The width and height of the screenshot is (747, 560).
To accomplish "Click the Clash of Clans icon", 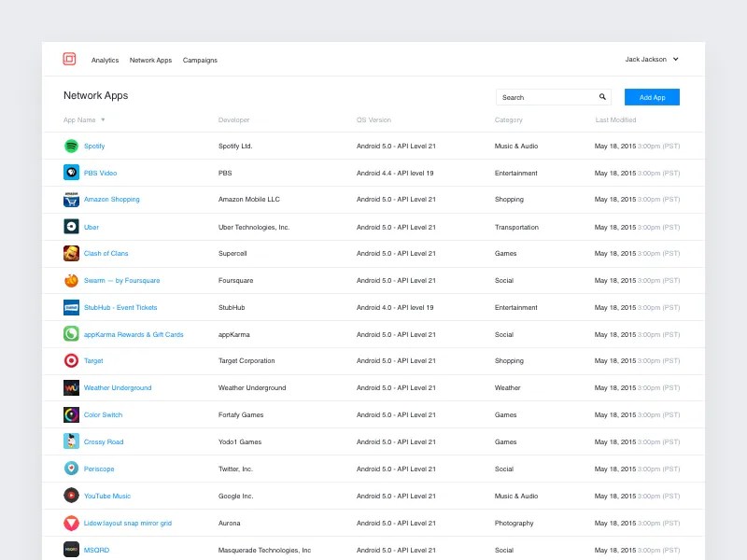I will 72,253.
